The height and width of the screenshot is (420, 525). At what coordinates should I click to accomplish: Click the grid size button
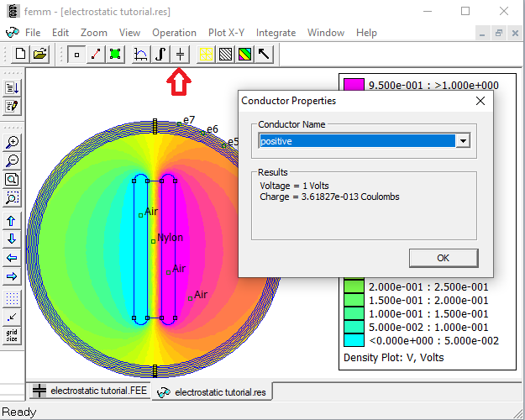pos(12,336)
